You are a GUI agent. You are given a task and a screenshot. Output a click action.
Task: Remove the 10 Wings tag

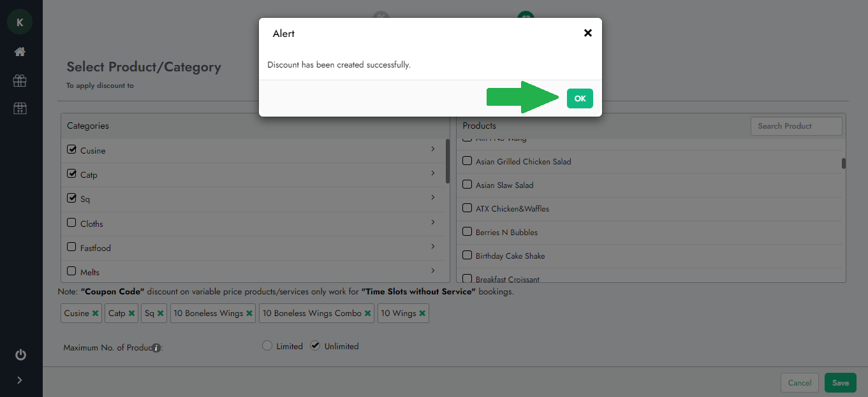coord(422,314)
